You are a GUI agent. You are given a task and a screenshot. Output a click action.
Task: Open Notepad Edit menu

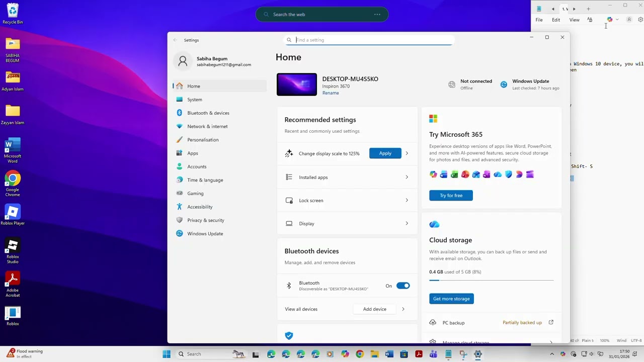[556, 20]
